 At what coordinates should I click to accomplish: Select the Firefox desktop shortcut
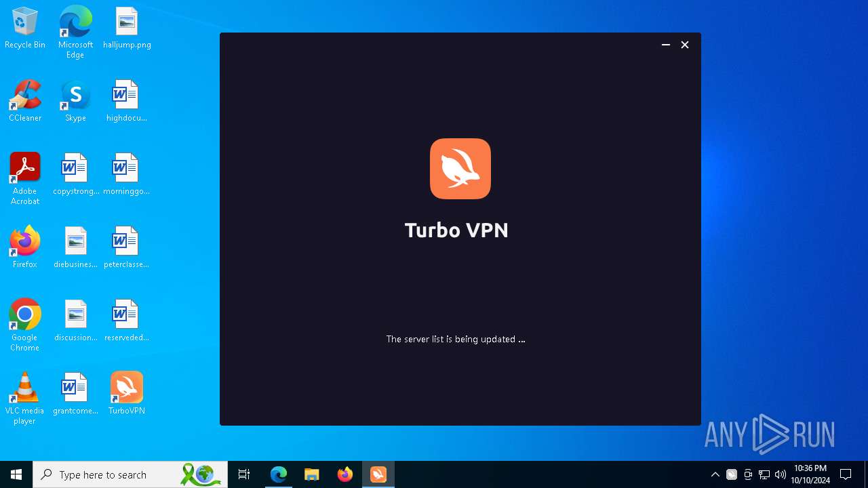tap(25, 248)
